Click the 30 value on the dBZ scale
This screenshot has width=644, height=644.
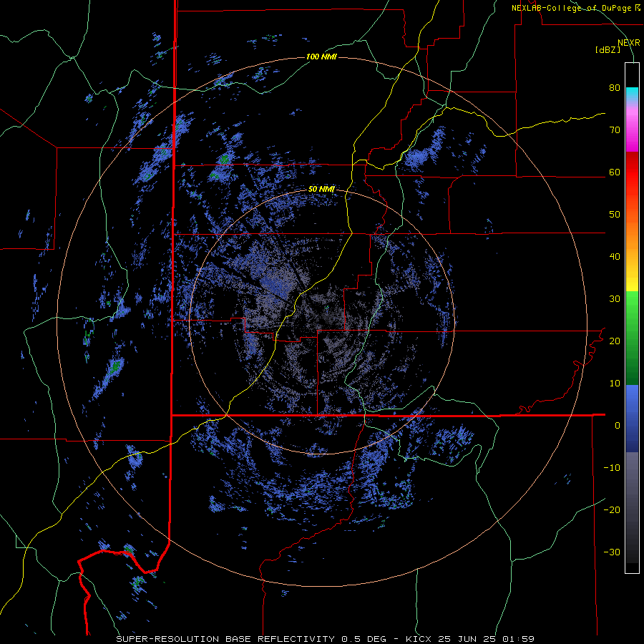[615, 299]
